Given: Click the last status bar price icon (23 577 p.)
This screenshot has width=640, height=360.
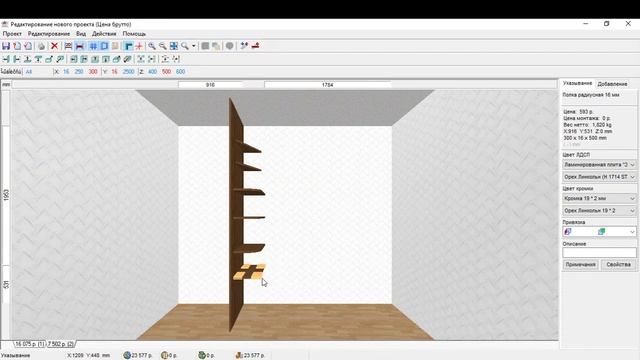Looking at the screenshot, I should click(239, 355).
